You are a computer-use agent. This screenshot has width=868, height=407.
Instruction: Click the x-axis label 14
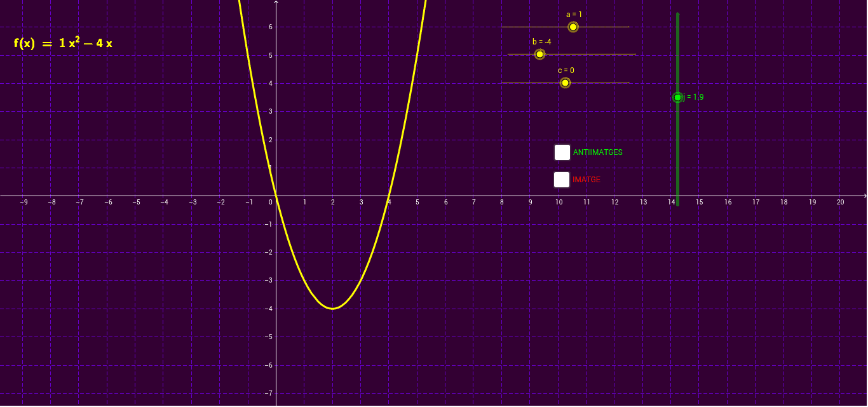(x=671, y=202)
